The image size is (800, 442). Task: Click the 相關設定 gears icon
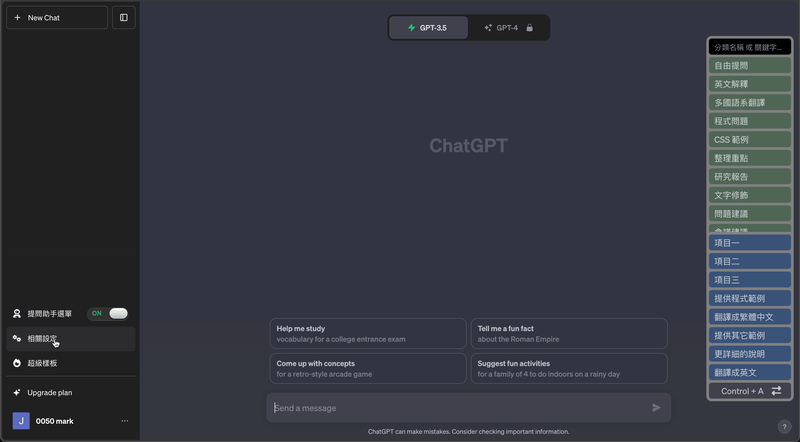(17, 338)
